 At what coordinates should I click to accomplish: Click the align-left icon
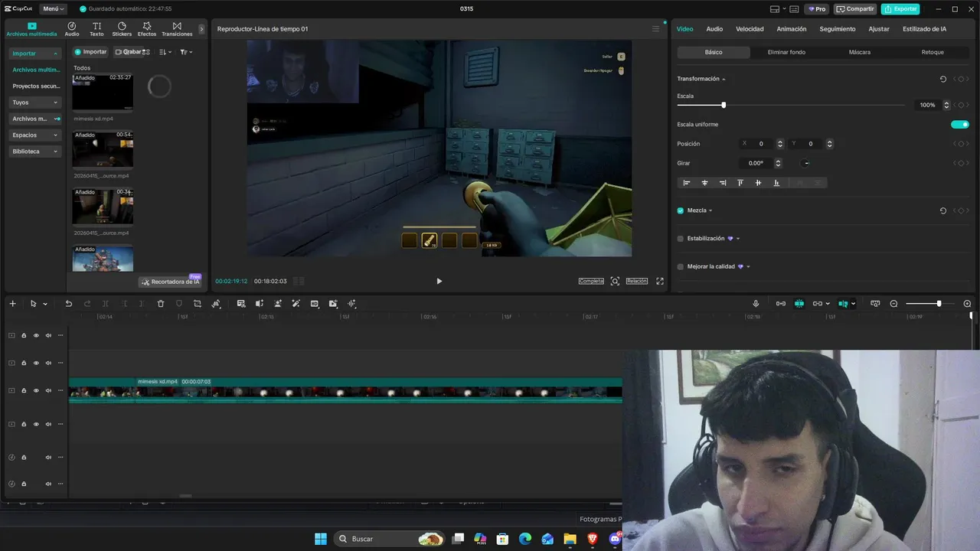(687, 183)
